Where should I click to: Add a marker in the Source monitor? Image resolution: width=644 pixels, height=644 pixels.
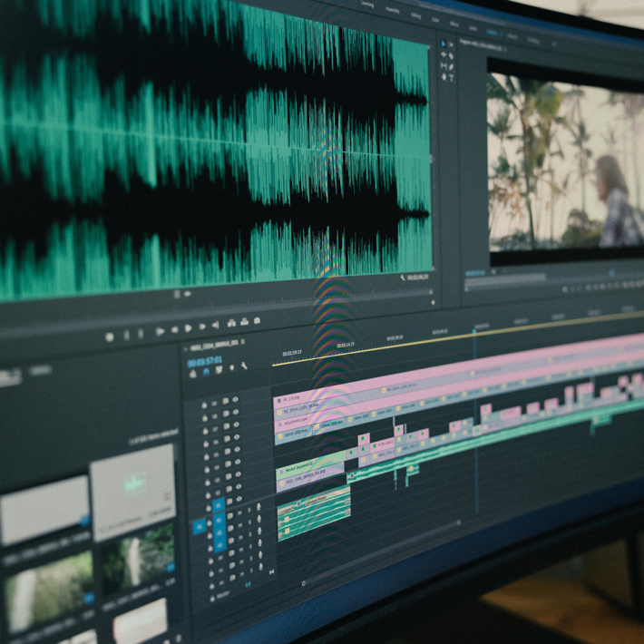coord(110,337)
